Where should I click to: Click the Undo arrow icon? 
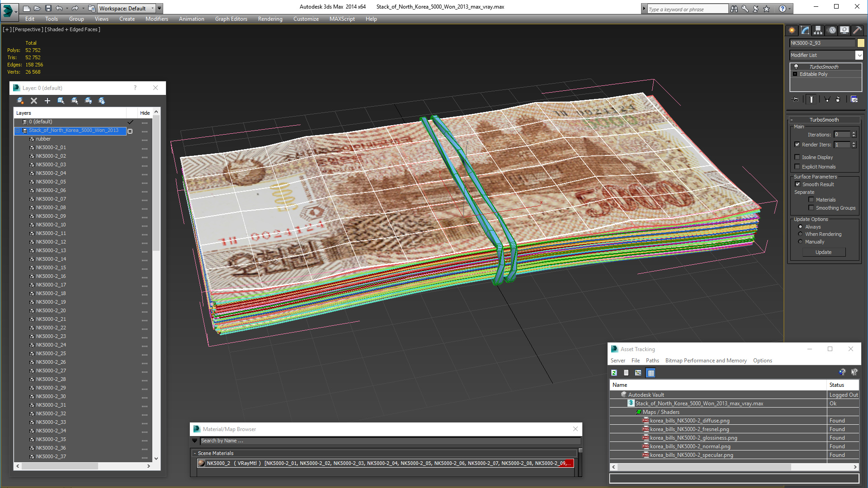point(59,8)
